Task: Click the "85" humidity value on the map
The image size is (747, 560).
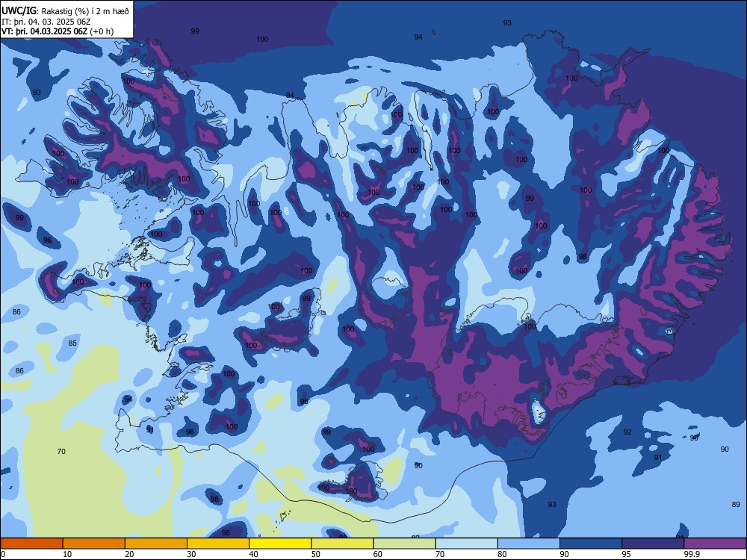Action: (72, 343)
